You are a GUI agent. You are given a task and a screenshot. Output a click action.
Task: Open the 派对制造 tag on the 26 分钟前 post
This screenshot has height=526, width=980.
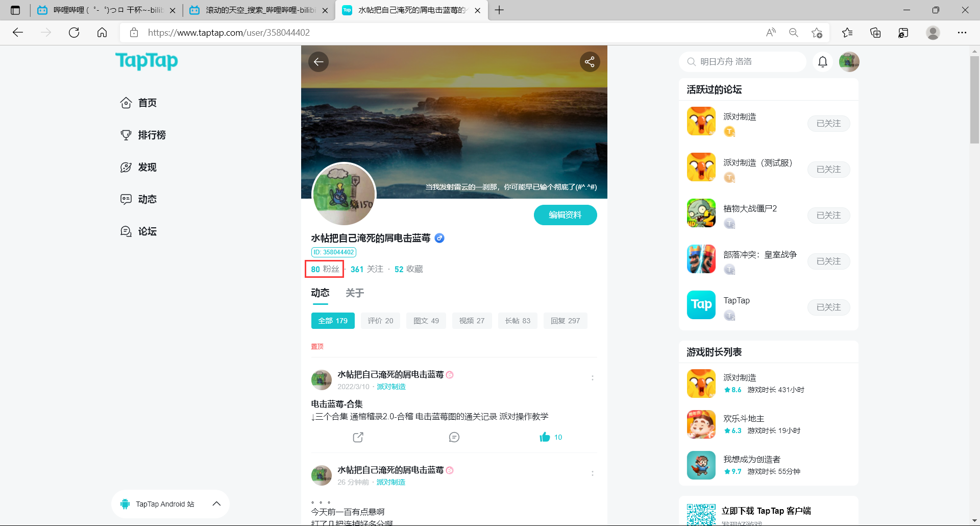[390, 483]
